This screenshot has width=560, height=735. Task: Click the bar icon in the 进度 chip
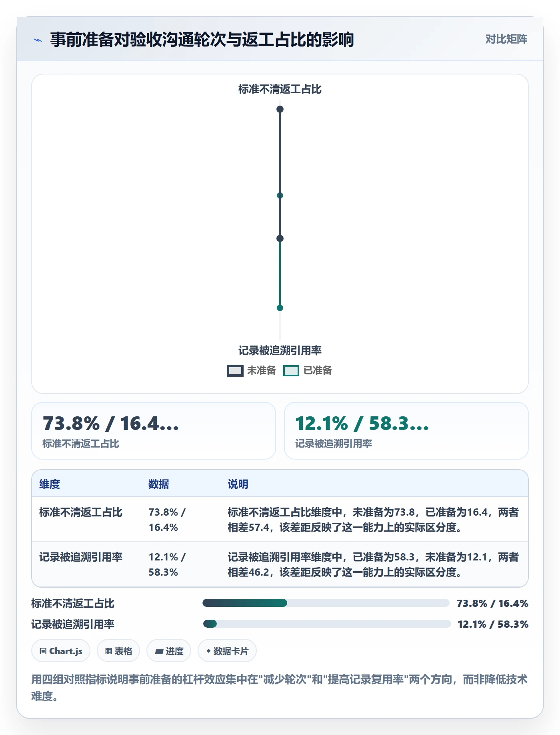point(159,652)
